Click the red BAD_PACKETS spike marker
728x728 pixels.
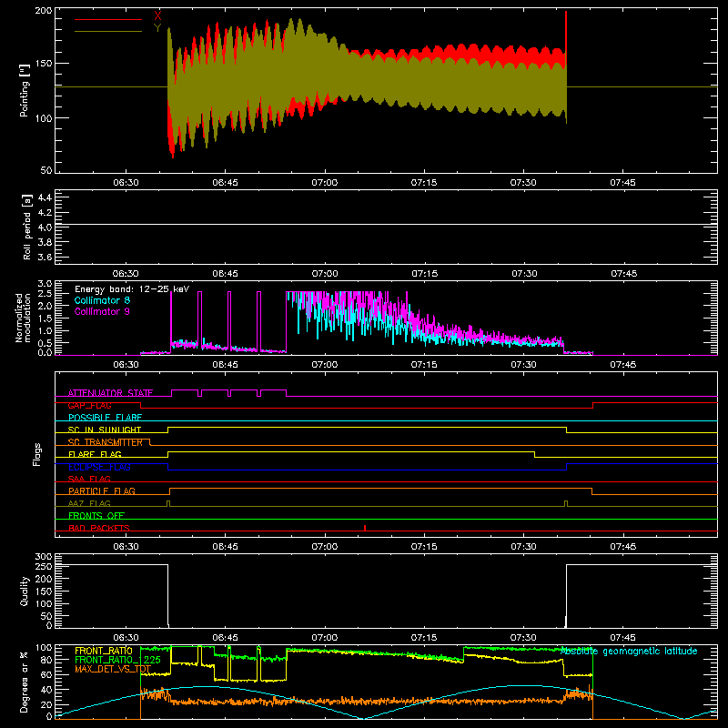pyautogui.click(x=365, y=528)
